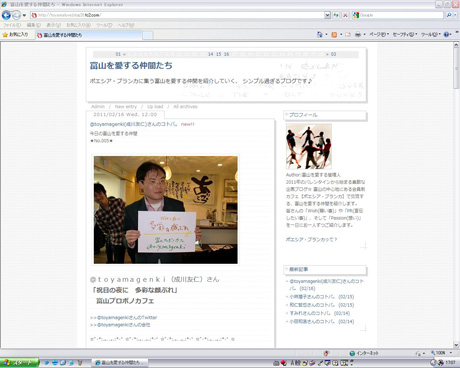Open the ヘルプ(H) menu

click(x=125, y=25)
